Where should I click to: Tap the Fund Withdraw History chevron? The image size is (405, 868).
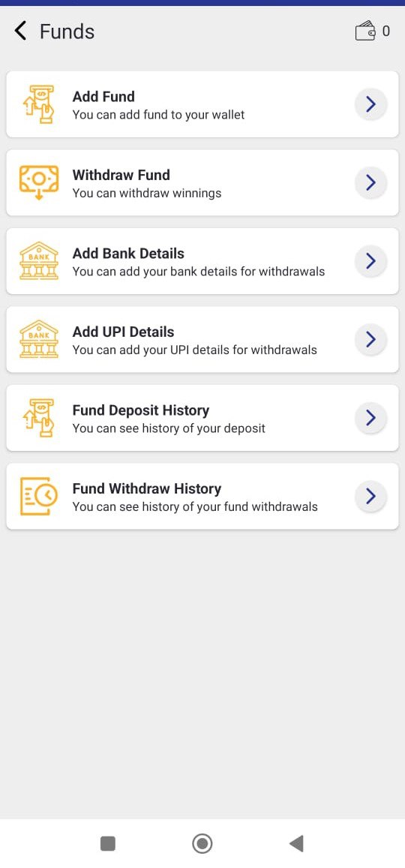[x=370, y=497]
